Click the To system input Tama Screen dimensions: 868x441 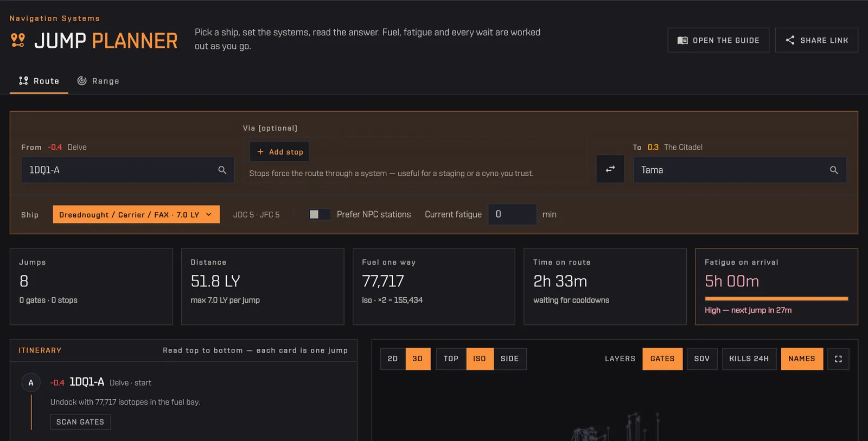click(x=739, y=170)
